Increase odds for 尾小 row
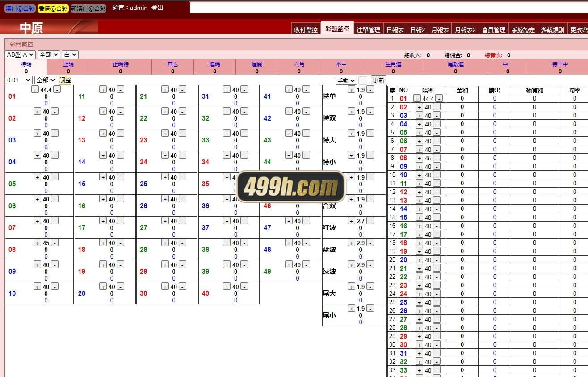This screenshot has width=588, height=377. coord(352,309)
